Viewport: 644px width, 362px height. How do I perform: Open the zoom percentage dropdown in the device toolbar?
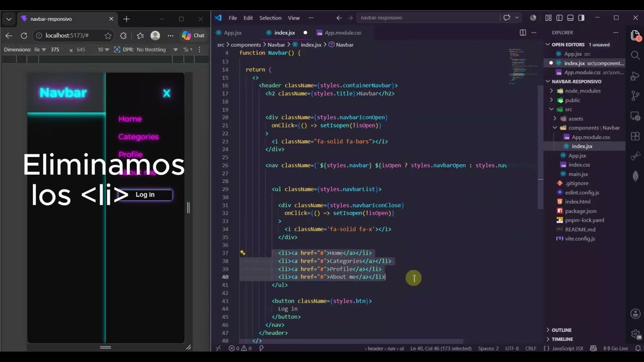click(x=103, y=50)
